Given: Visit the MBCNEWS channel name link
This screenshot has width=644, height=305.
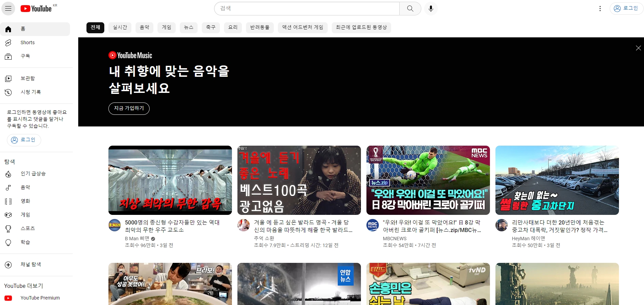Looking at the screenshot, I should click(395, 239).
